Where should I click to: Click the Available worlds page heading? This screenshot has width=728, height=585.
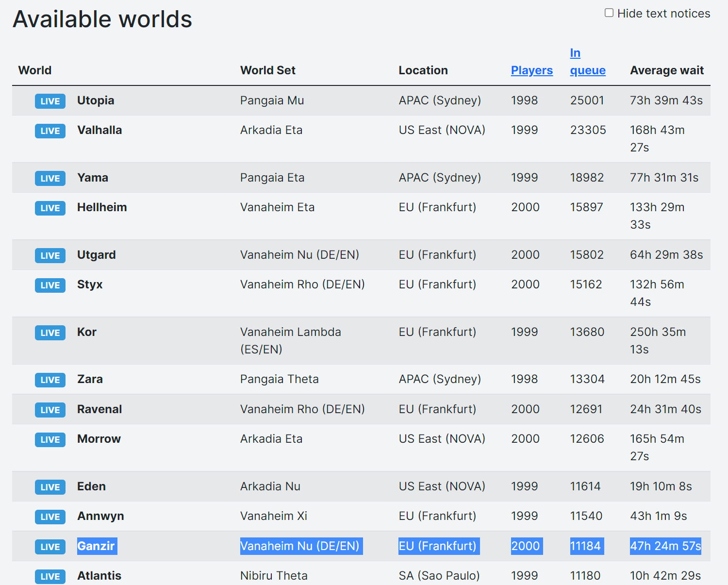click(102, 19)
